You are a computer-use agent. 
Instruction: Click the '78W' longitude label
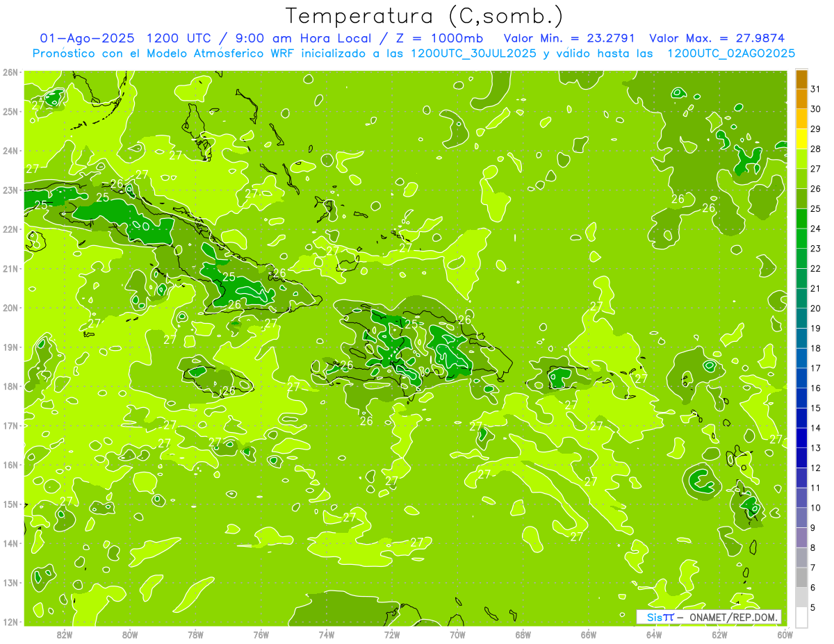(x=195, y=634)
